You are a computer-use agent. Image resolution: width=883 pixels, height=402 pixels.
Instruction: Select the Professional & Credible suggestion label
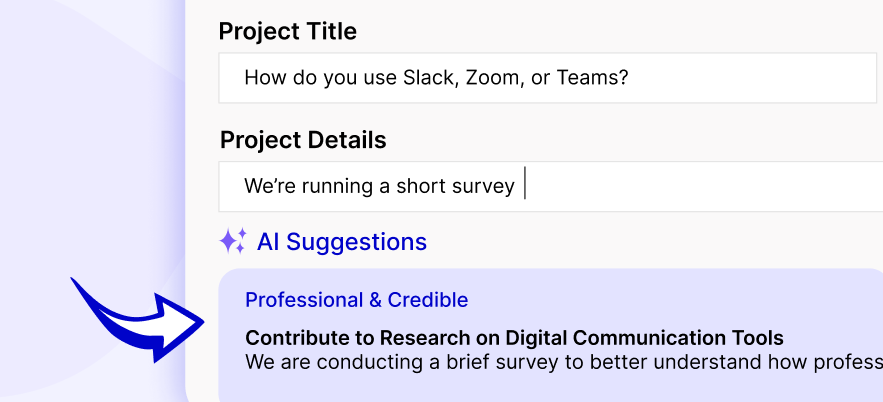(x=356, y=300)
